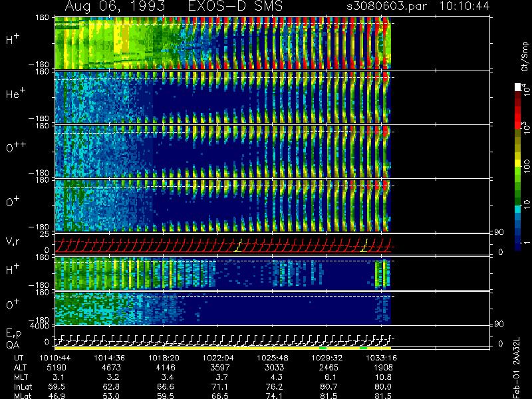Click the first yellow marker in the V,r panel
Image resolution: width=532 pixels, height=399 pixels.
pyautogui.click(x=238, y=245)
